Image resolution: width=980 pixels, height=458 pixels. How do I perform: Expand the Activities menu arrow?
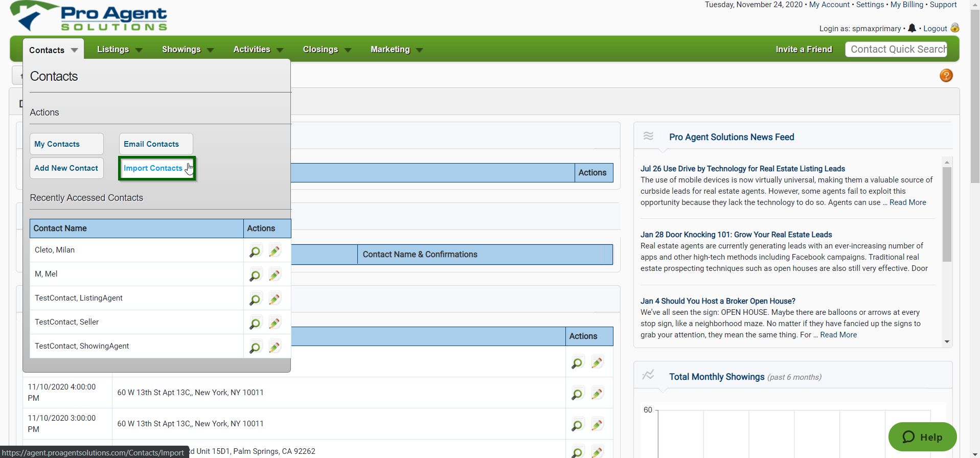point(280,50)
